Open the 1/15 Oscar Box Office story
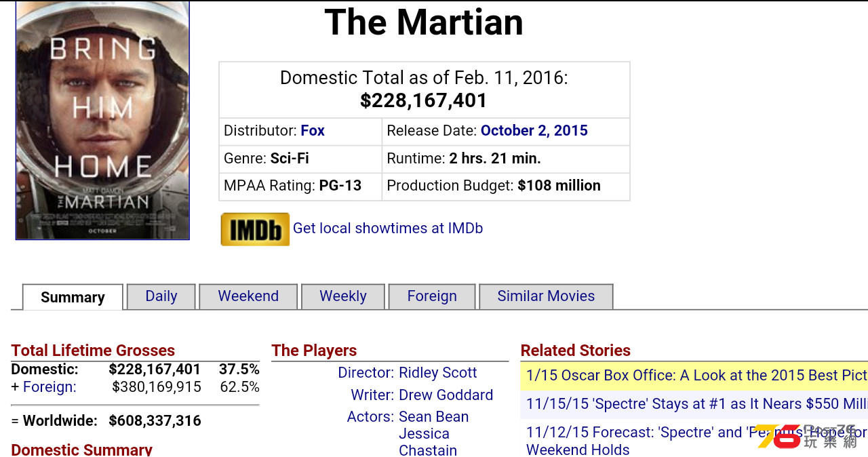 [x=696, y=376]
